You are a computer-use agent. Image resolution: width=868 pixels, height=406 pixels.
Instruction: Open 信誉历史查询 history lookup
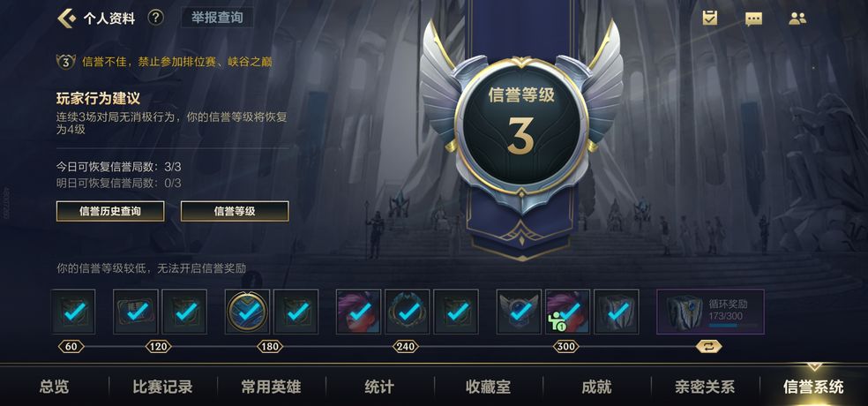pyautogui.click(x=110, y=211)
